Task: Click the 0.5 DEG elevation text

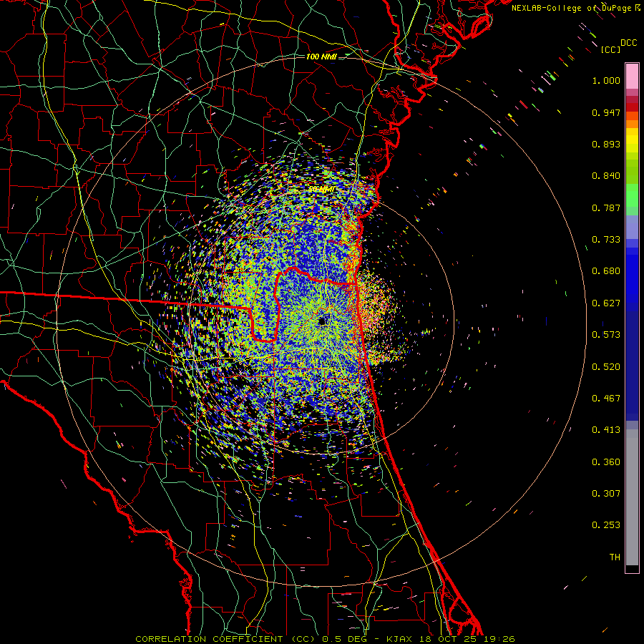Action: [x=343, y=639]
